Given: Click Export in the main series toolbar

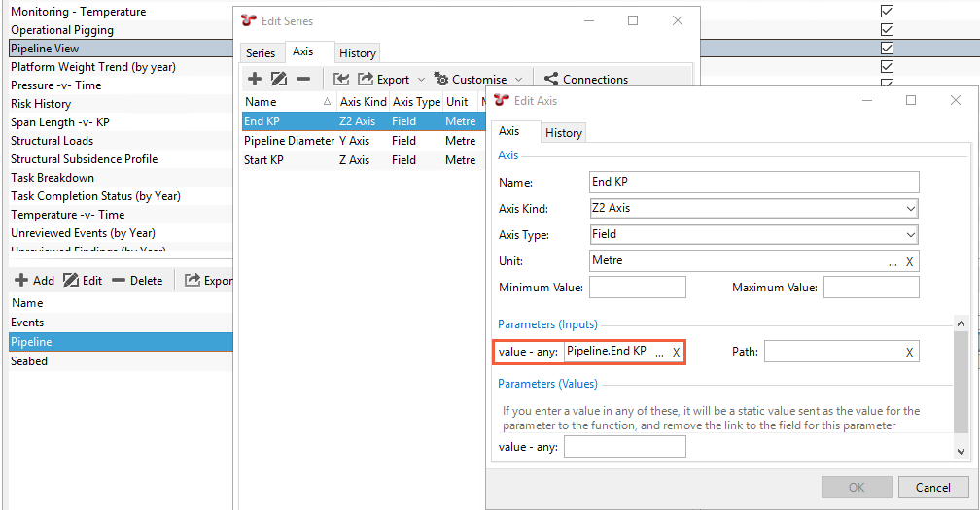Looking at the screenshot, I should pos(209,281).
